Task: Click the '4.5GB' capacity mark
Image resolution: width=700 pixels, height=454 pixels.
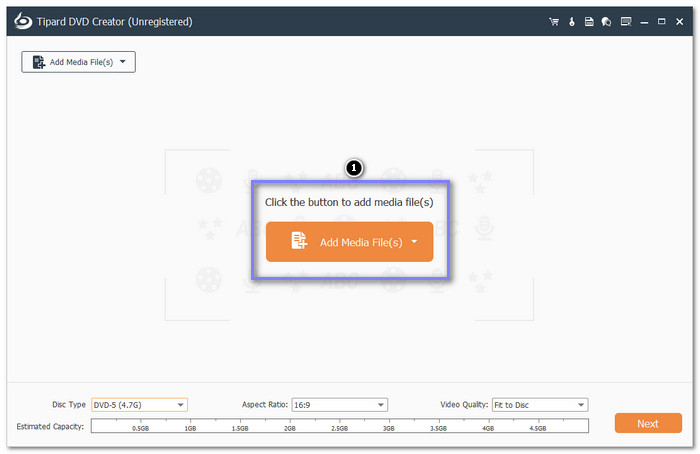Action: (x=538, y=429)
